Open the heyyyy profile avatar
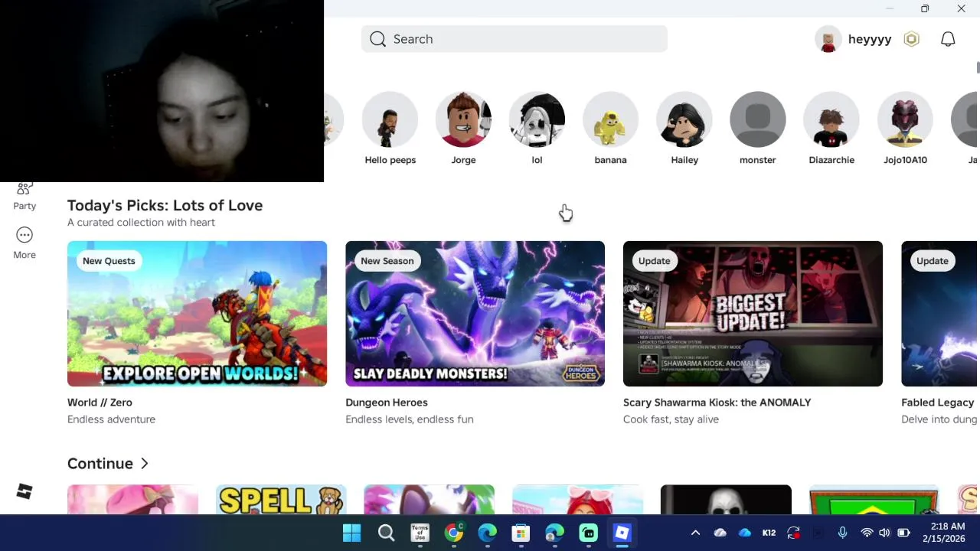 click(x=828, y=39)
